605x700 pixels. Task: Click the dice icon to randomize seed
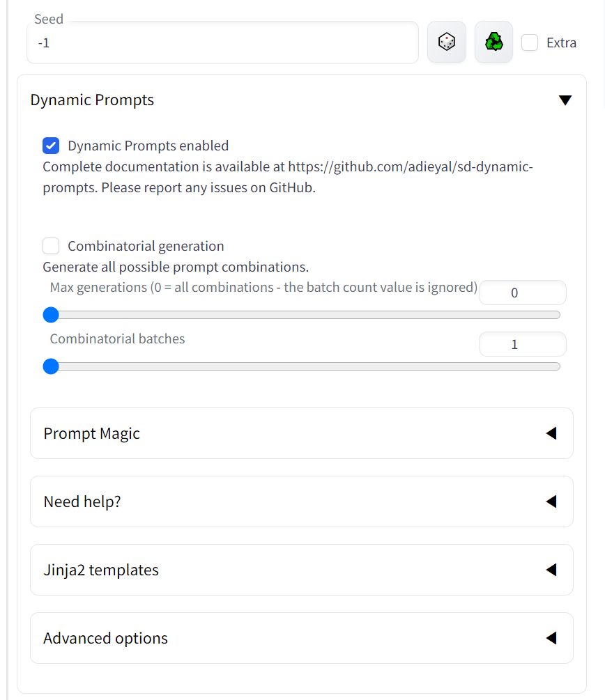(x=446, y=42)
